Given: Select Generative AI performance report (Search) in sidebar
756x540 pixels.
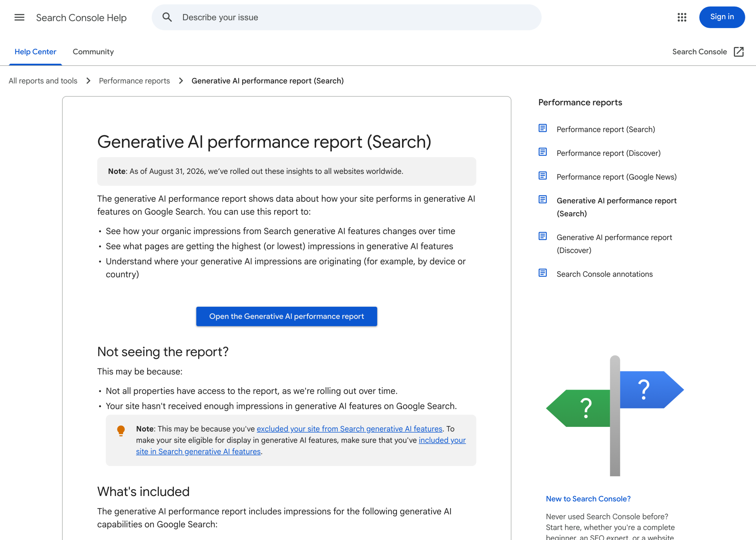Looking at the screenshot, I should tap(616, 207).
